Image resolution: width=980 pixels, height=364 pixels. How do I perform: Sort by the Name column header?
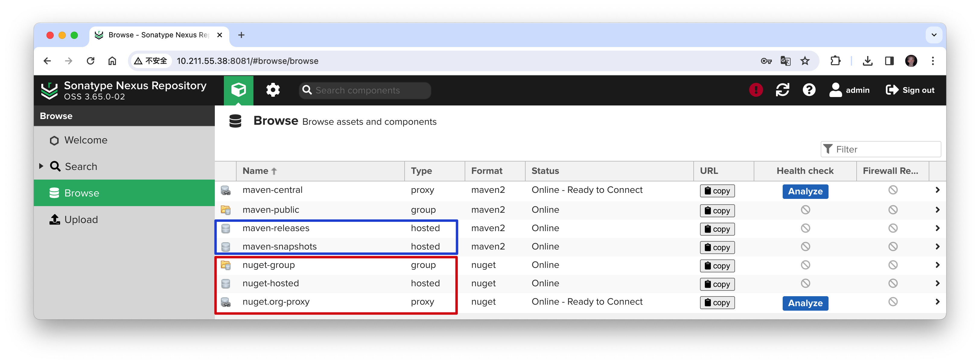click(320, 171)
